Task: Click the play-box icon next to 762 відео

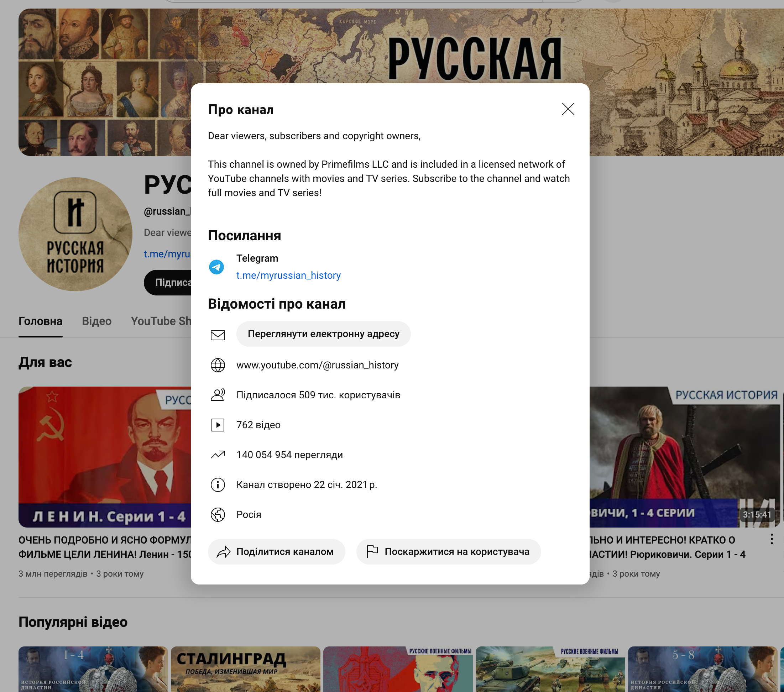Action: coord(218,425)
